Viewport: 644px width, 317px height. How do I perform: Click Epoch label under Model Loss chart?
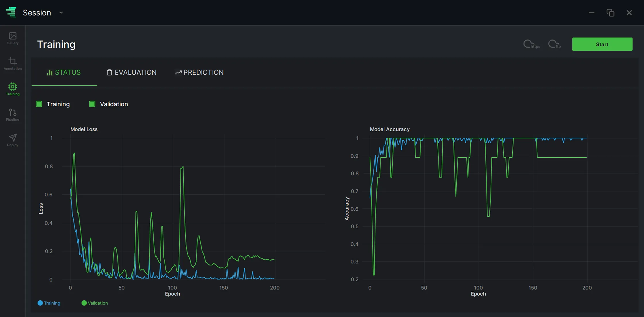[172, 294]
